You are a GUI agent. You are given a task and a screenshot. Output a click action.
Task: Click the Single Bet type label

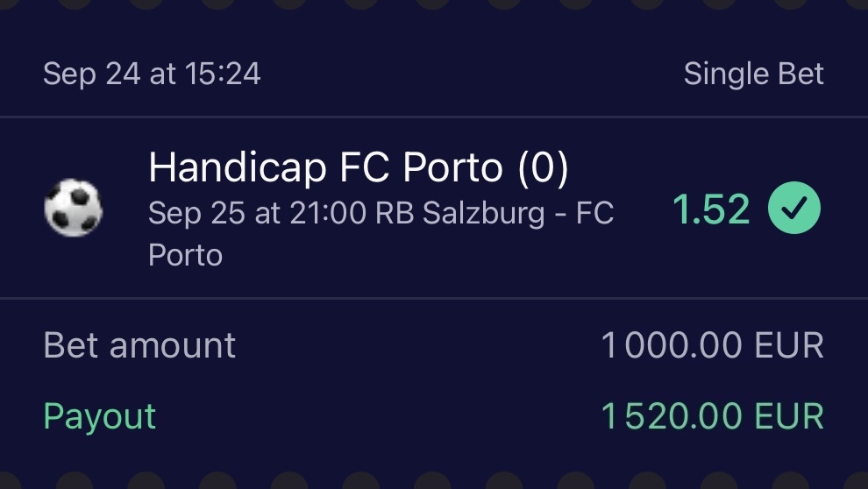tap(753, 74)
